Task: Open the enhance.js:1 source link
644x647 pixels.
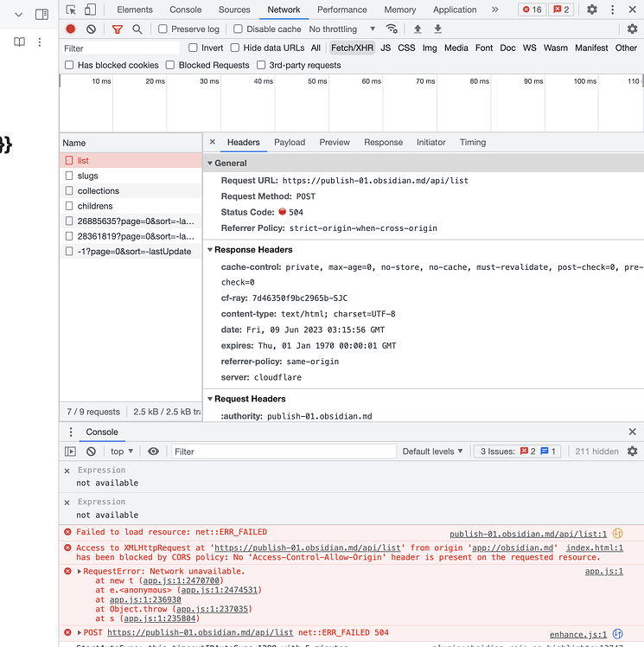Action: pyautogui.click(x=577, y=634)
